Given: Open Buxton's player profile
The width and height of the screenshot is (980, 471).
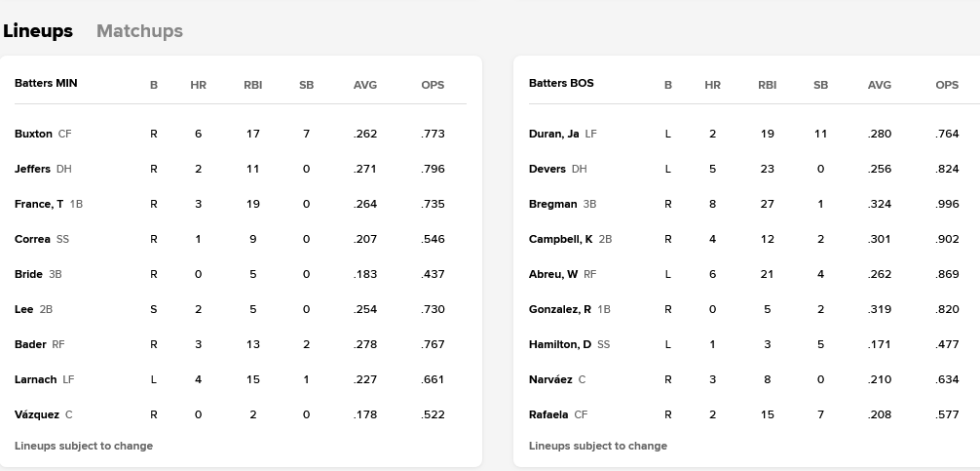Looking at the screenshot, I should click(x=33, y=134).
